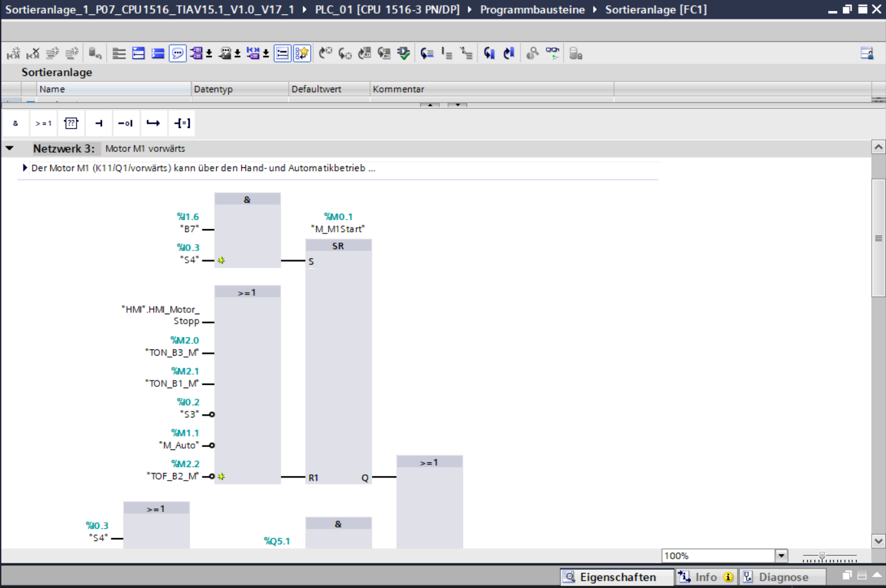The height and width of the screenshot is (588, 886).
Task: Insert OR (>=1) box from favorites
Action: 44,123
